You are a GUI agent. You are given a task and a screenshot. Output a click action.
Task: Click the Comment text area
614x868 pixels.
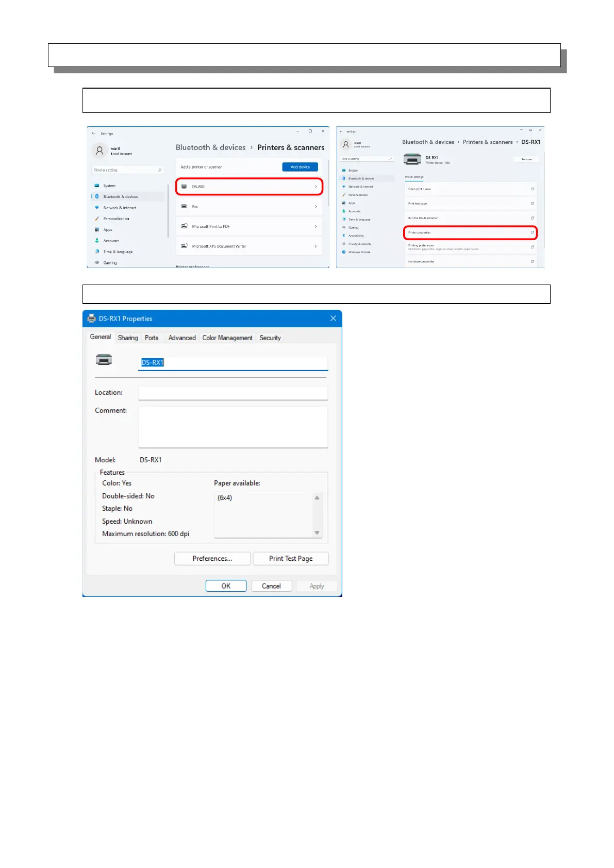pos(233,427)
